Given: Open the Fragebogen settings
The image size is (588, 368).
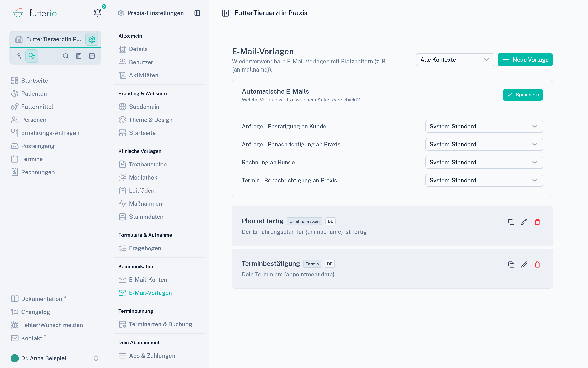Looking at the screenshot, I should click(x=140, y=248).
